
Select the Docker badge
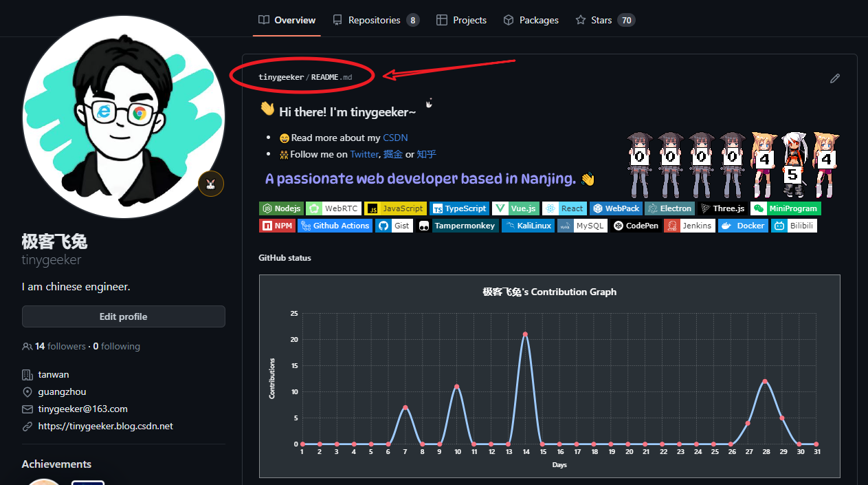tap(743, 225)
